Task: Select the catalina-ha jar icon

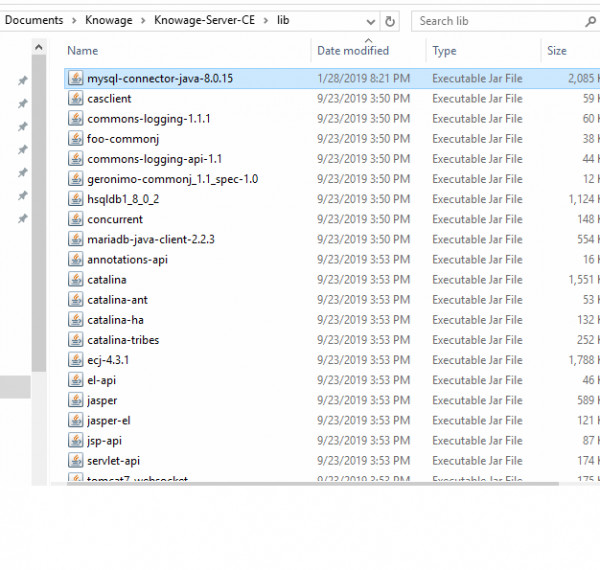Action: [x=76, y=320]
